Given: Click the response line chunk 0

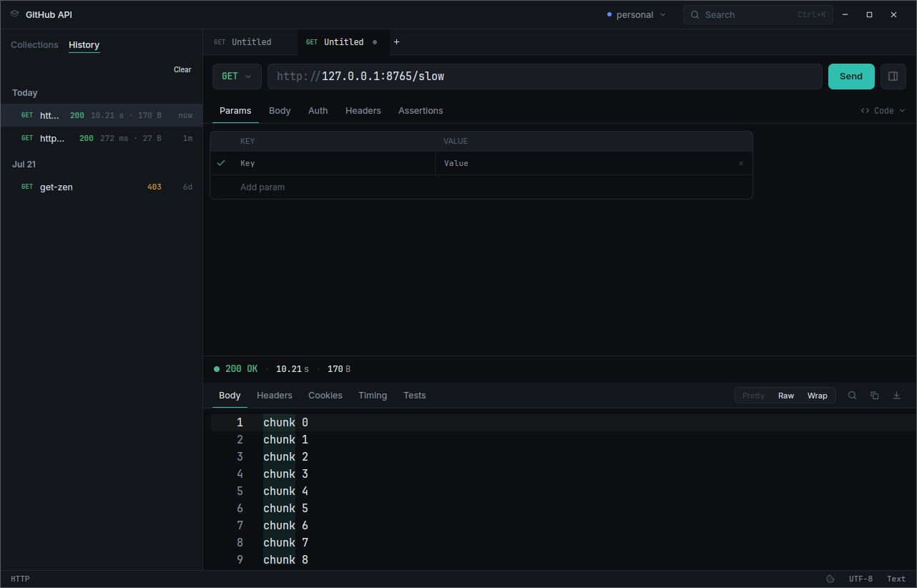Looking at the screenshot, I should pos(285,423).
